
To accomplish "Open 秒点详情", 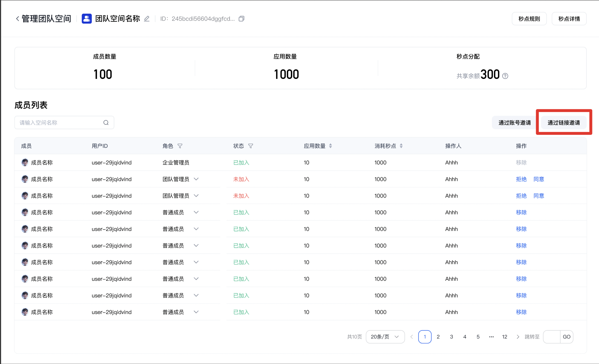I will coord(569,19).
